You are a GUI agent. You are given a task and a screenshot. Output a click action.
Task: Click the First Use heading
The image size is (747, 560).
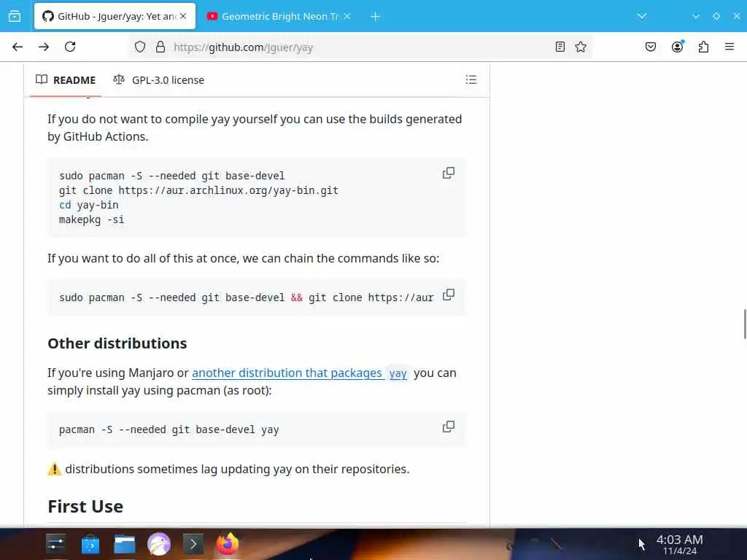pos(85,506)
